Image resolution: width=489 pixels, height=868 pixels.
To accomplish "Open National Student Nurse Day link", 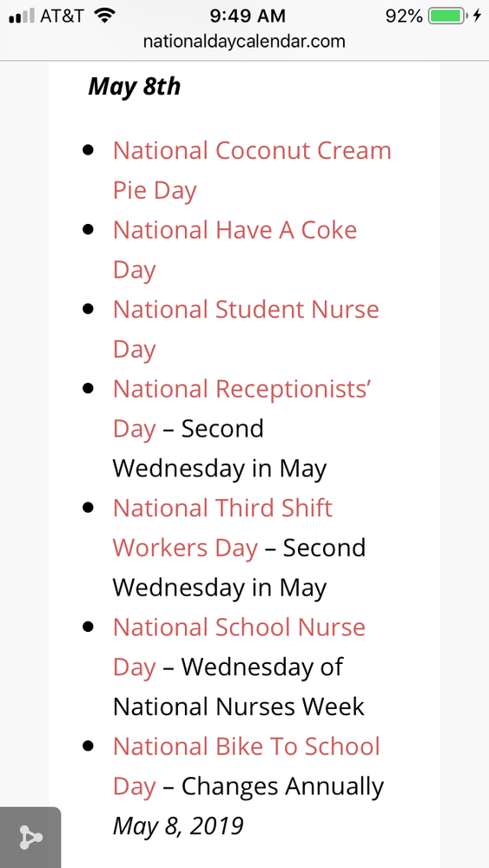I will 246,329.
